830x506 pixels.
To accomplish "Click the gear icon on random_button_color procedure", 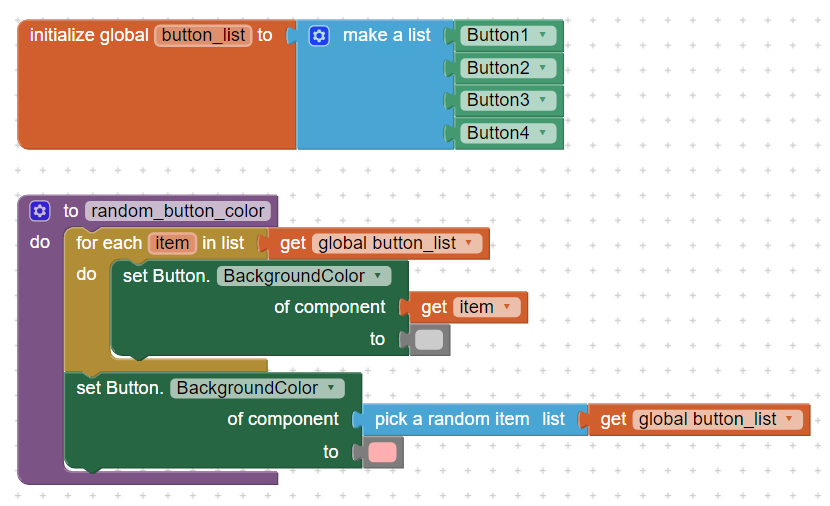I will pos(40,211).
